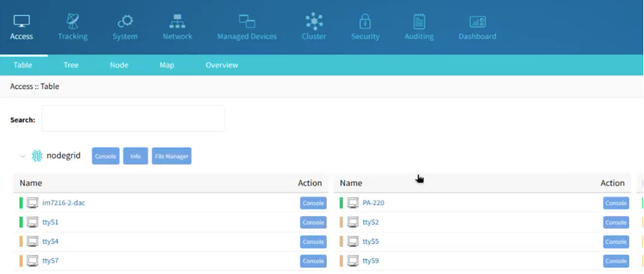
Task: Click the monitor icon beside ttyS2
Action: pyautogui.click(x=353, y=222)
